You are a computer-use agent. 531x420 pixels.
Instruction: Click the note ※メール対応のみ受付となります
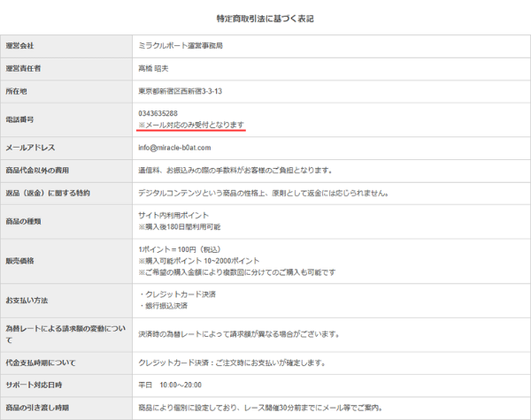tap(191, 125)
